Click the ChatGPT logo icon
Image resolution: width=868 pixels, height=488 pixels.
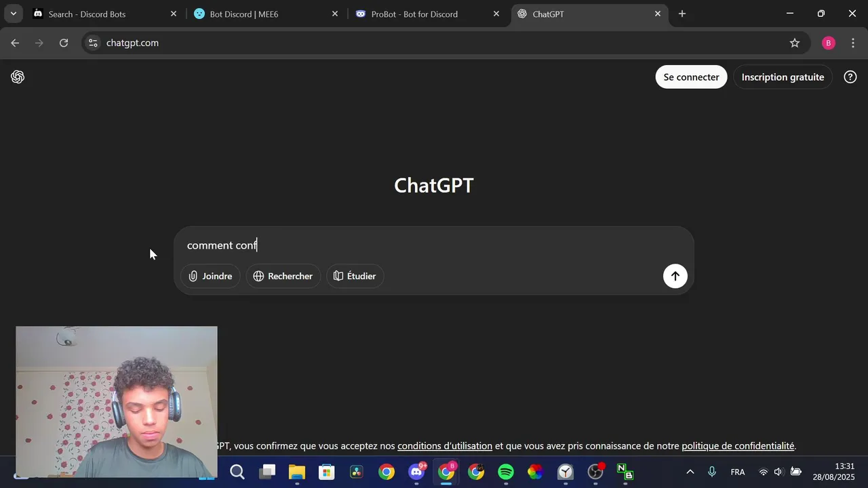[18, 77]
